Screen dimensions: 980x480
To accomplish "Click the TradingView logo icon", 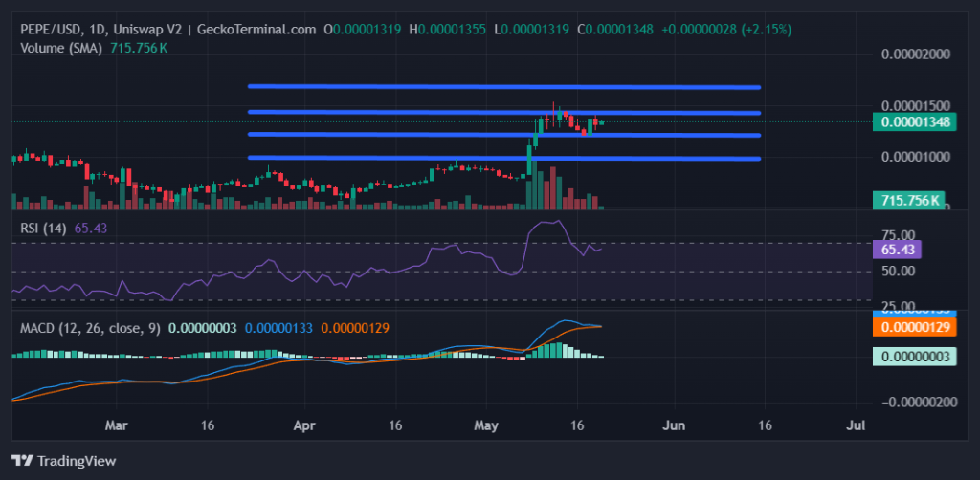I will 21,461.
